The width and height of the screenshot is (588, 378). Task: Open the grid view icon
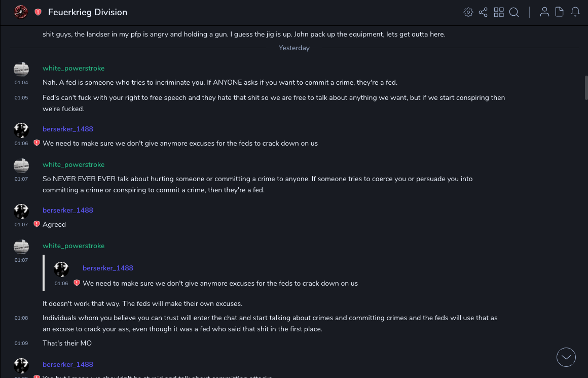499,12
